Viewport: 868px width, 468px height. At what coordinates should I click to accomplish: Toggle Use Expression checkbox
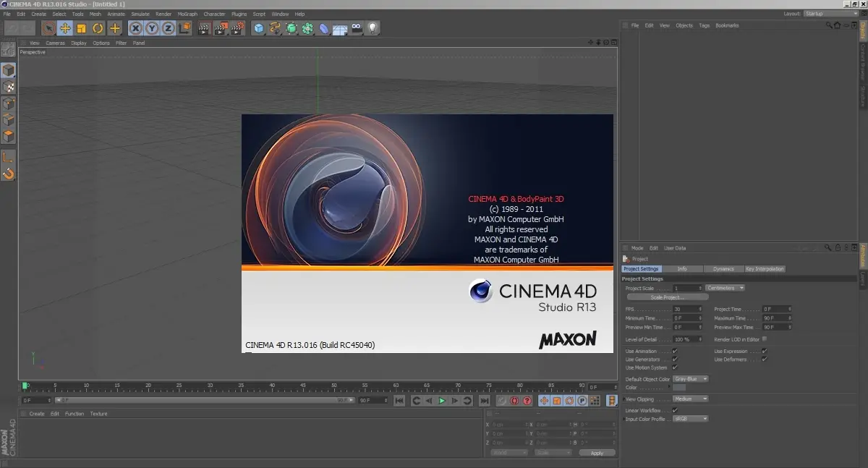coord(764,352)
